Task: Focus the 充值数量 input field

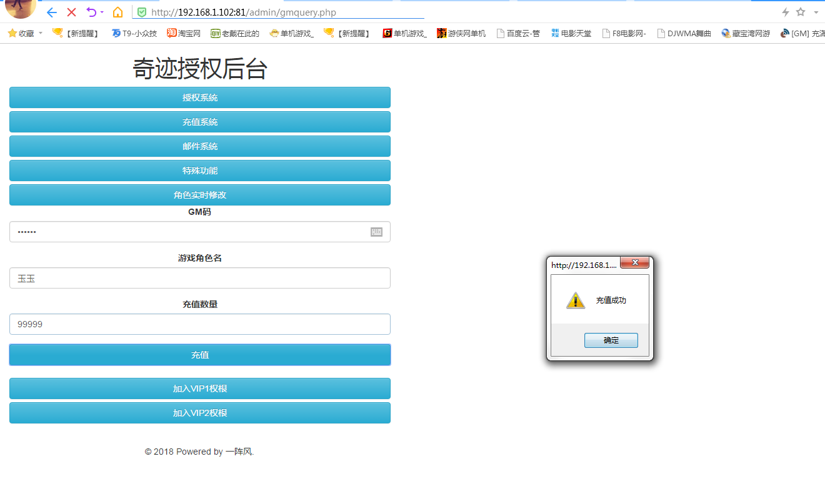Action: pos(200,324)
